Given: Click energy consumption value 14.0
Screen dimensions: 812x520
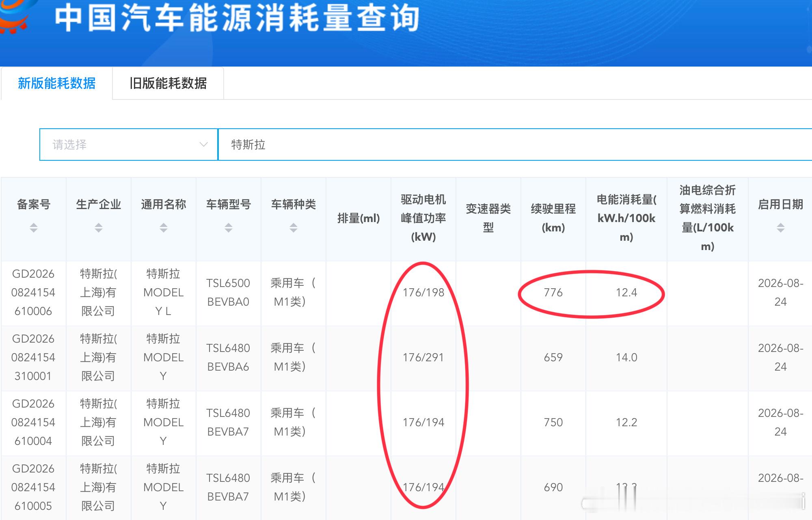Looking at the screenshot, I should [626, 358].
